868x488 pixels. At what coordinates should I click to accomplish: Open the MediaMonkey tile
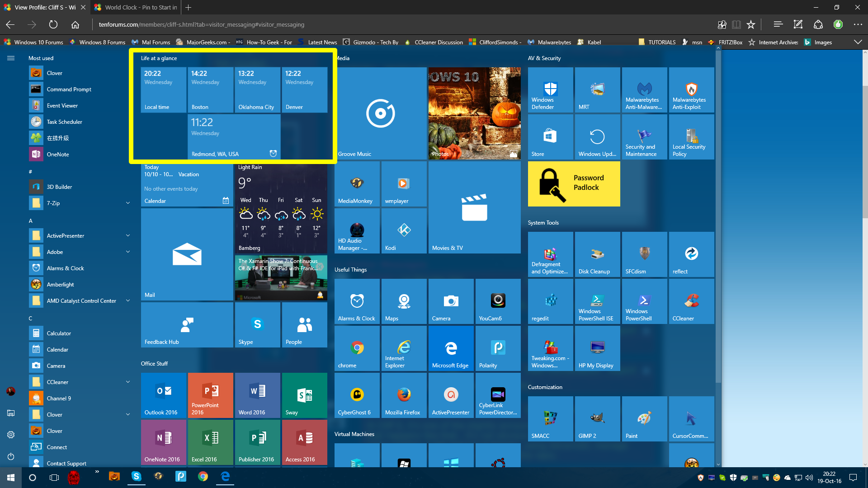(x=357, y=184)
